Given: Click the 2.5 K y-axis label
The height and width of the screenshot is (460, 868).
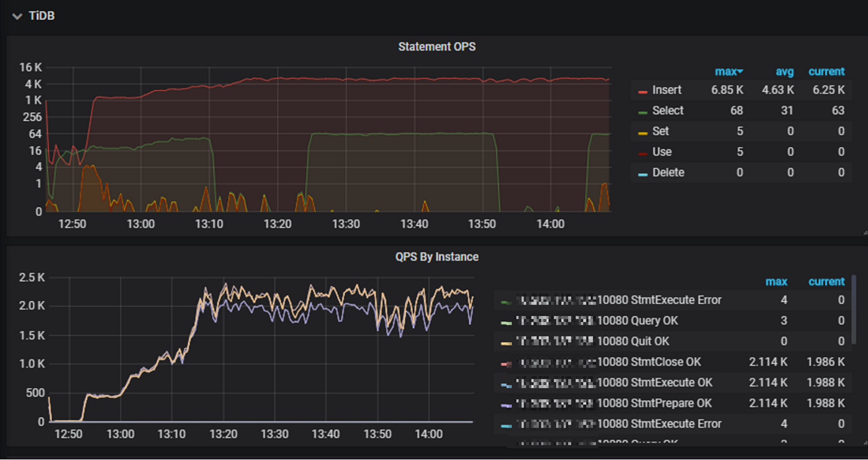Looking at the screenshot, I should (x=32, y=277).
